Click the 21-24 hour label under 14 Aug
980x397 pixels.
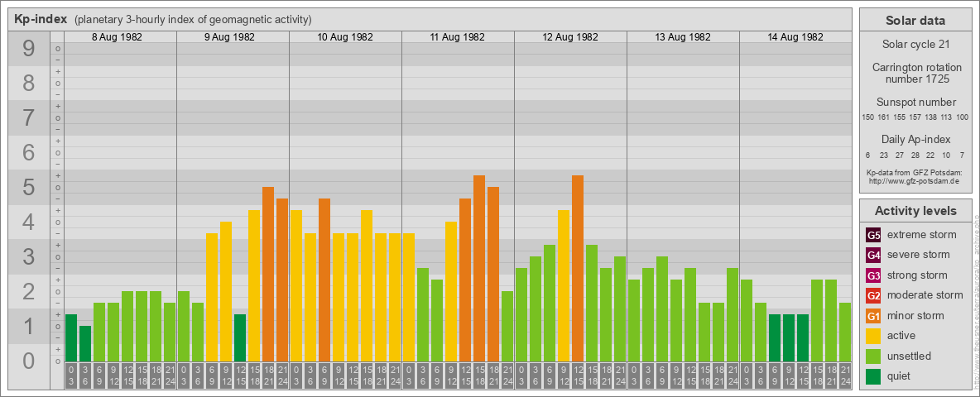click(845, 375)
